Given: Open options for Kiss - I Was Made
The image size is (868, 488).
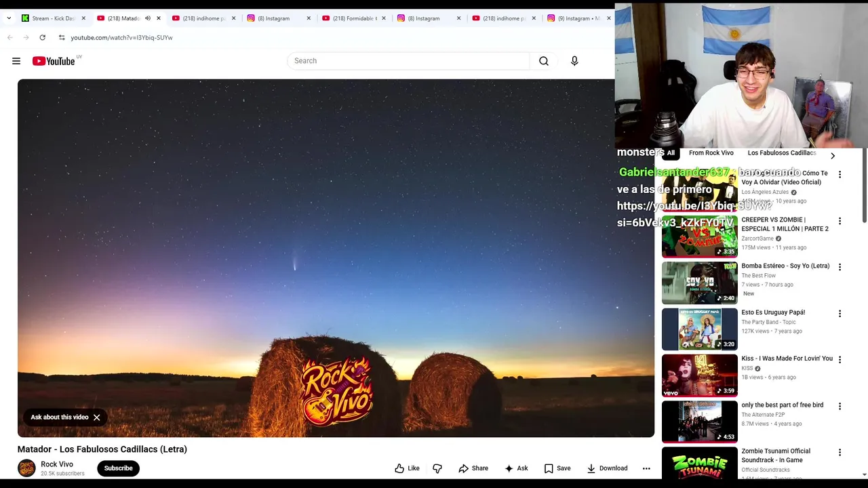Looking at the screenshot, I should (840, 360).
